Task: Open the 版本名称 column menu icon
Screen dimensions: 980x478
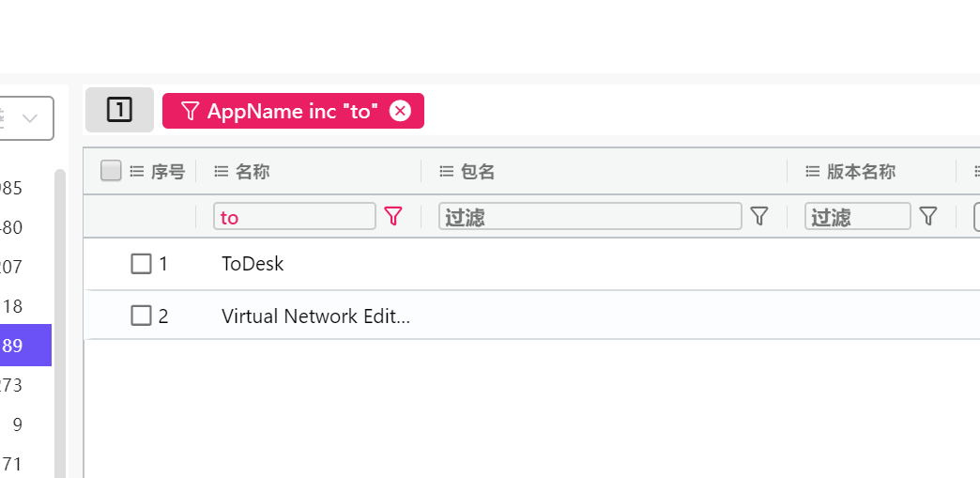Action: 812,171
